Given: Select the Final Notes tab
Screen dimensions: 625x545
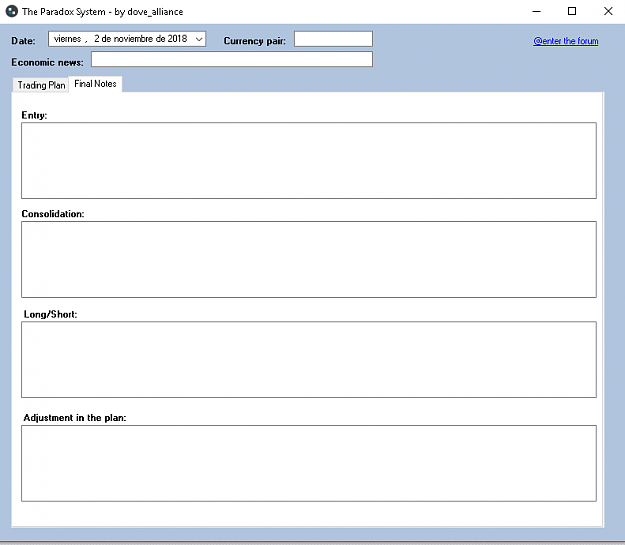Looking at the screenshot, I should point(95,84).
